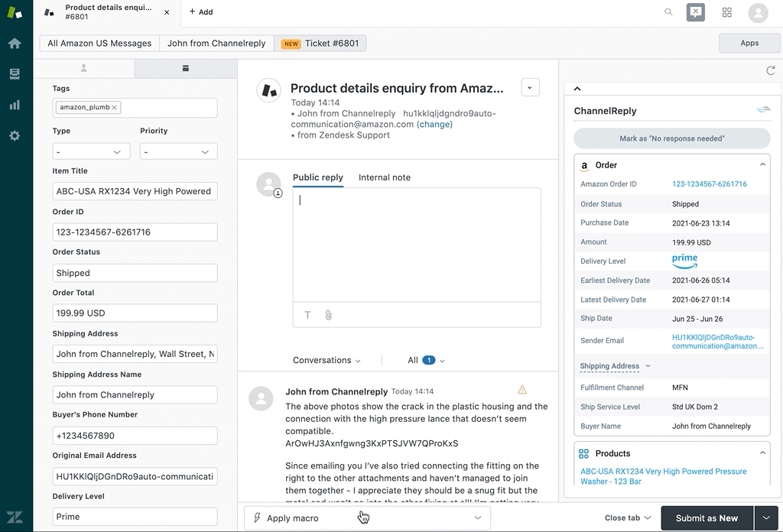Add a new ticket tab
This screenshot has width=783, height=532.
pos(201,12)
